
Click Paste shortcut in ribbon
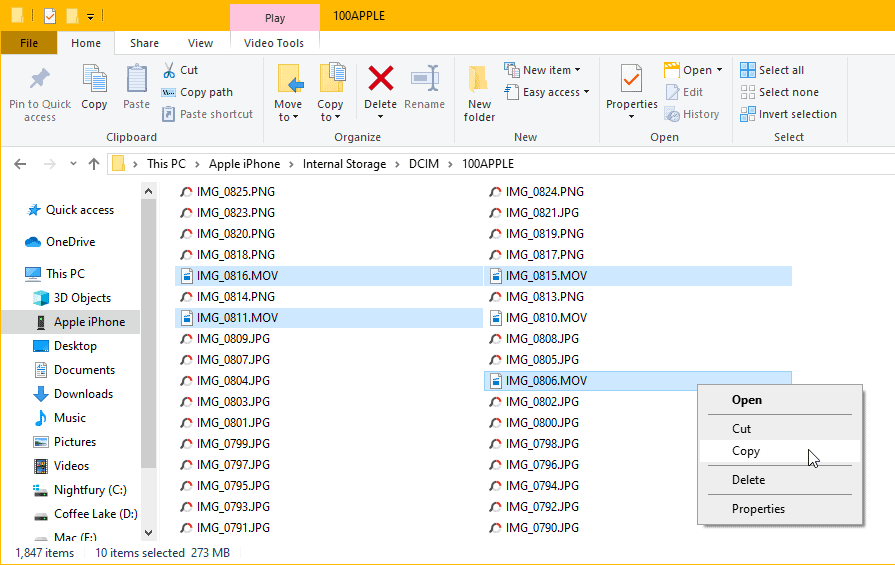click(207, 114)
